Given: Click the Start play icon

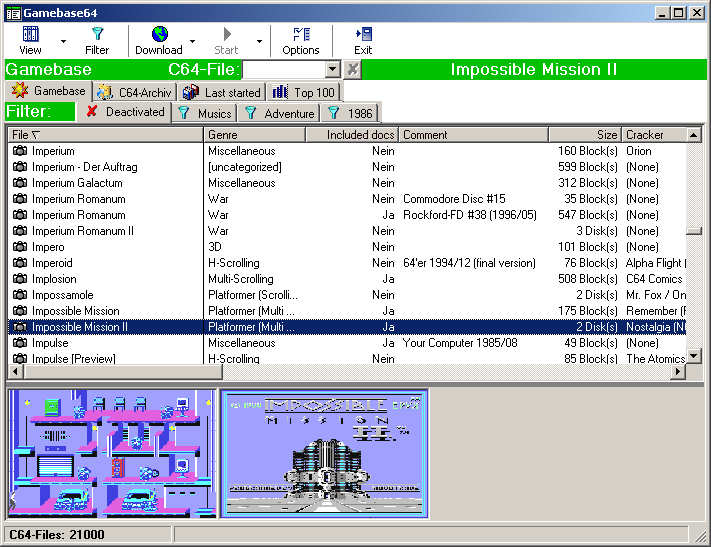Looking at the screenshot, I should (x=227, y=34).
